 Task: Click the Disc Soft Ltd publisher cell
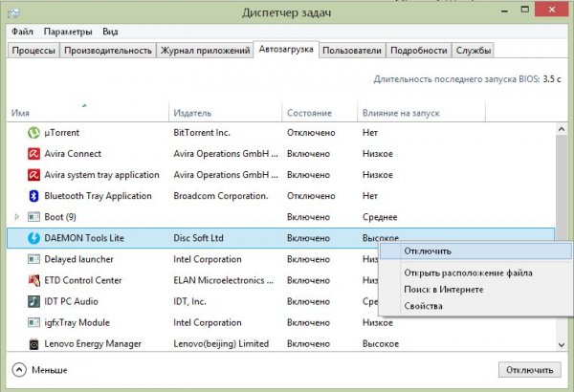[x=198, y=238]
